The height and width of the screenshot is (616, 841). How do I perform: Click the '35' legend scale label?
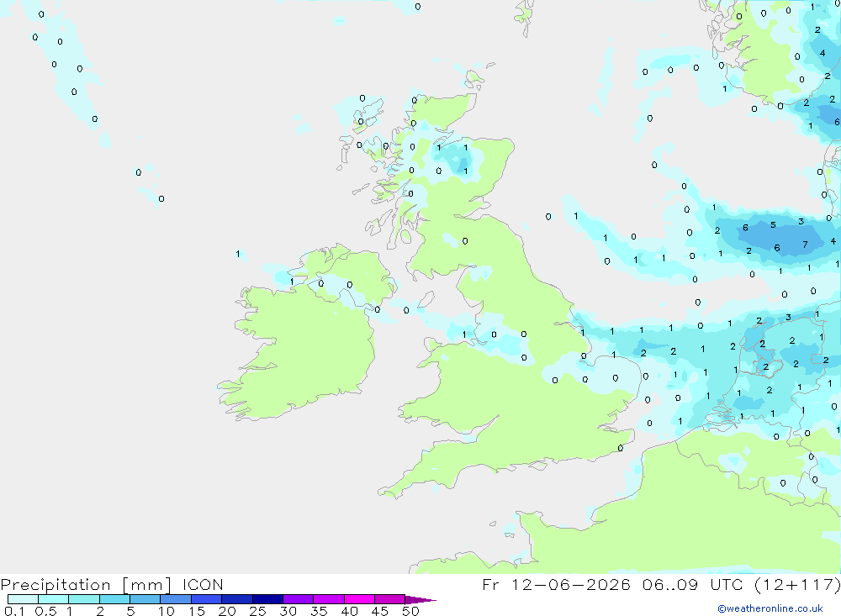pos(319,611)
